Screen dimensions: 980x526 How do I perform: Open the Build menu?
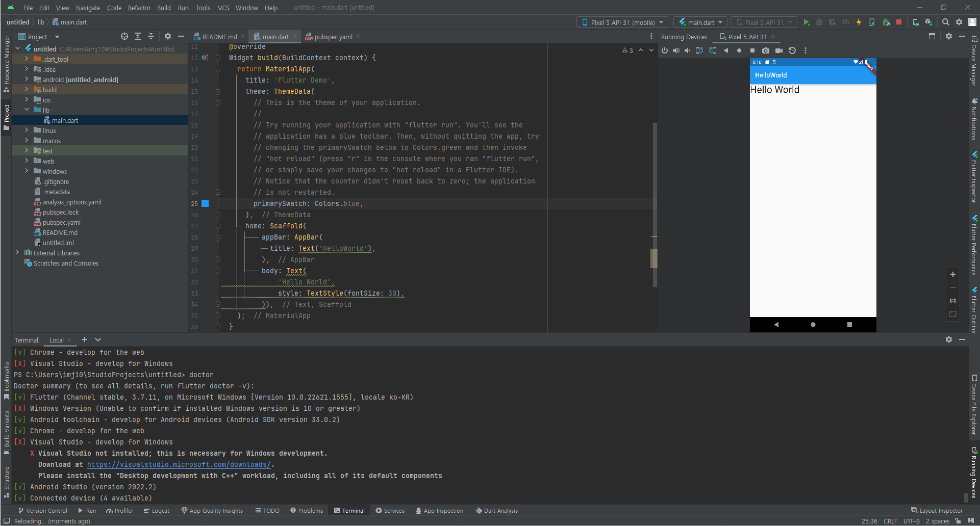pyautogui.click(x=164, y=8)
